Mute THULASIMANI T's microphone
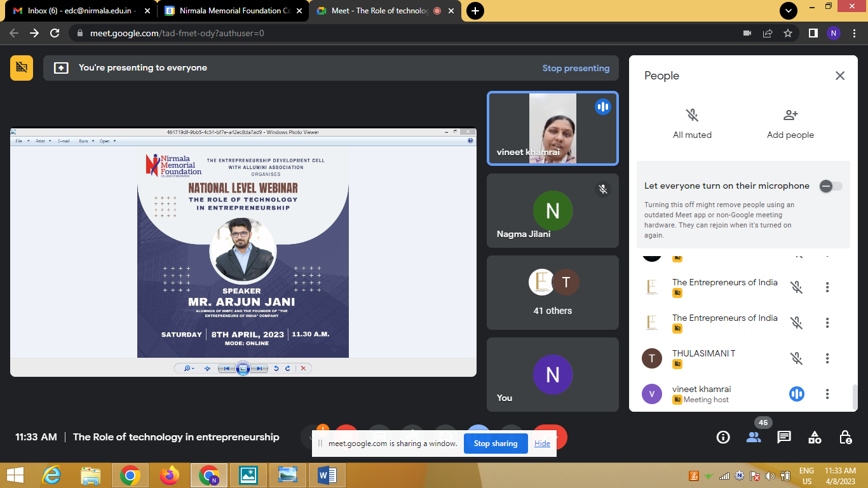Image resolution: width=868 pixels, height=488 pixels. 796,358
